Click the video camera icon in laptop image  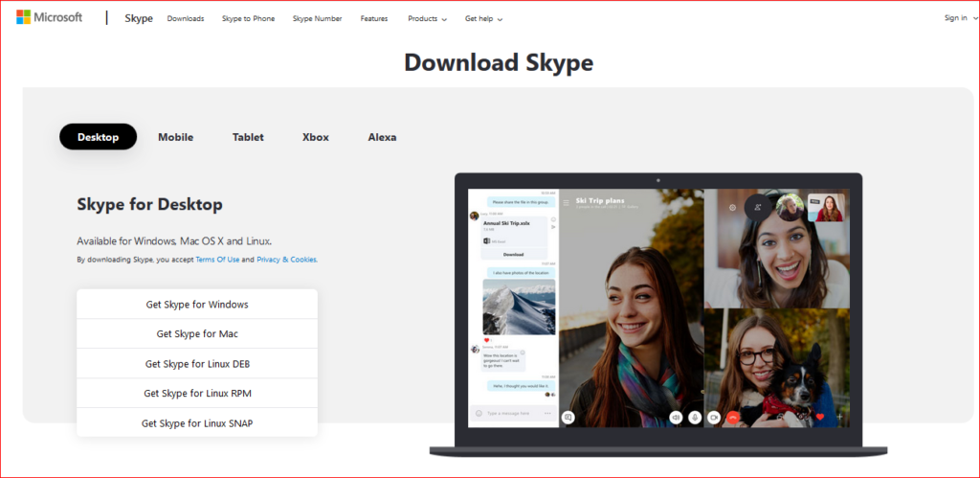click(714, 417)
